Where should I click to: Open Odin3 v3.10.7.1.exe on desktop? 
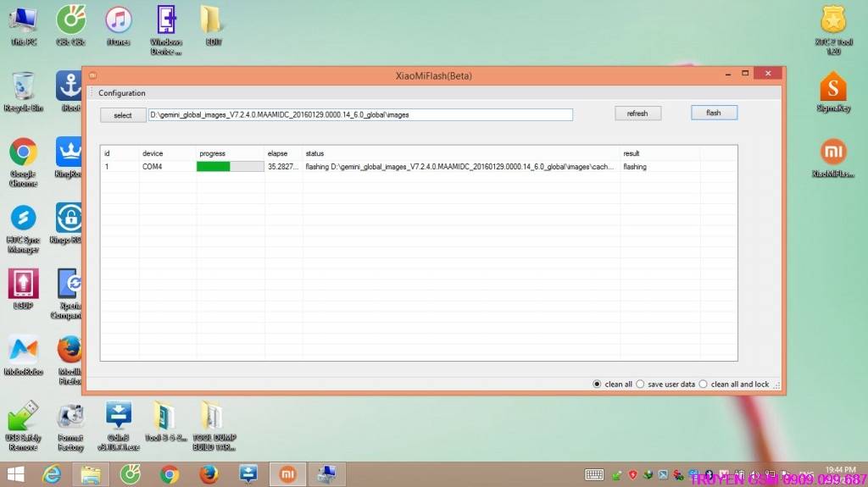pos(119,426)
